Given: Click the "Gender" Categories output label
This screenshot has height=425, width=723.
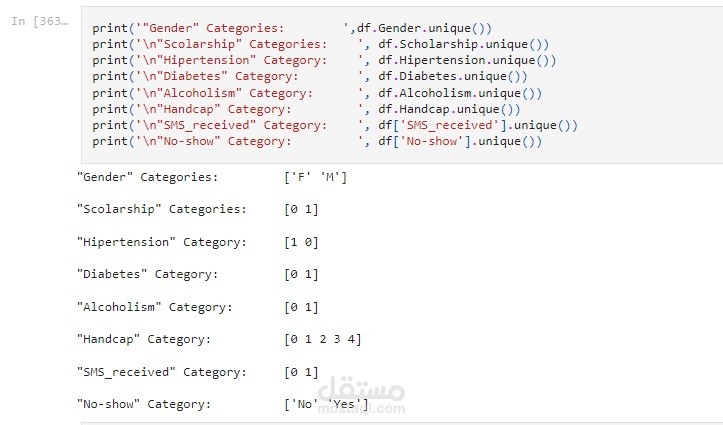Looking at the screenshot, I should coord(147,177).
